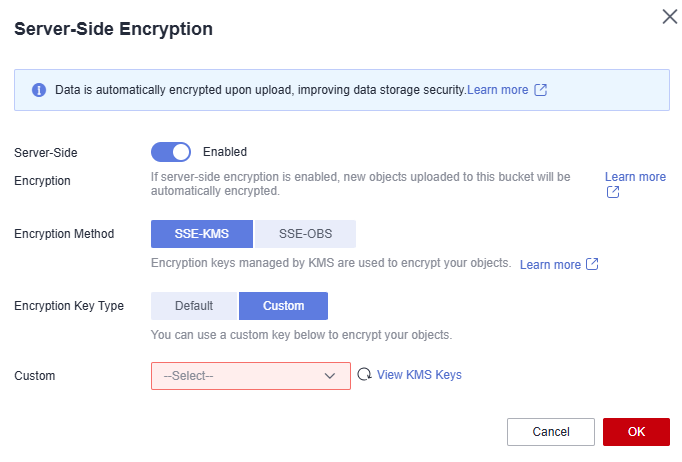Click the chevron arrow in Custom dropdown
The height and width of the screenshot is (462, 682).
pos(330,376)
